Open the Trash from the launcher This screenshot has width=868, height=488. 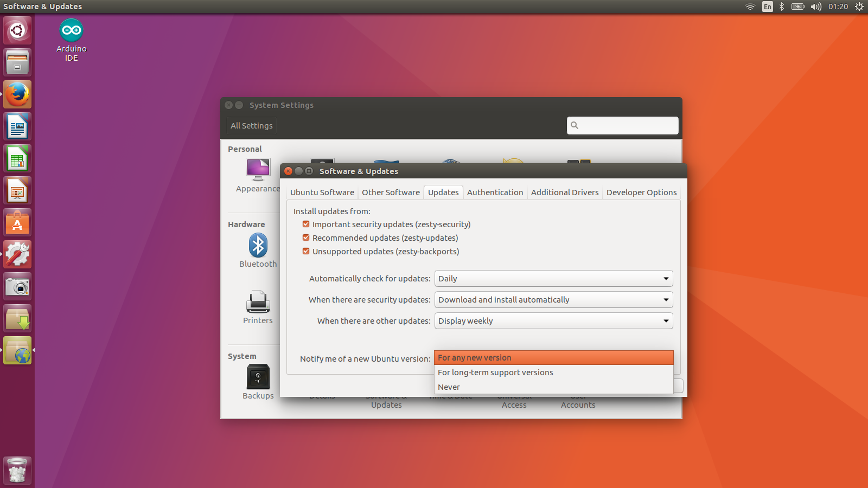17,470
